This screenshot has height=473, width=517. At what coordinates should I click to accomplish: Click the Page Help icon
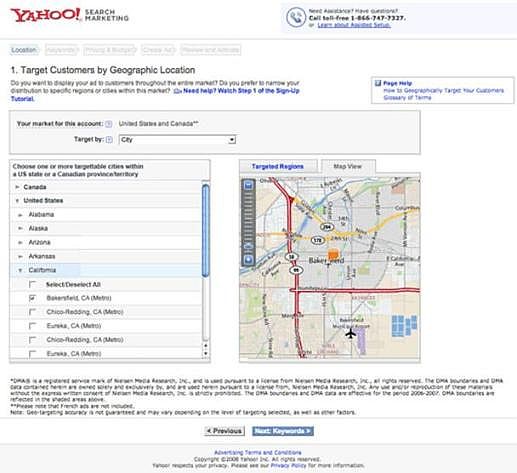(x=378, y=83)
